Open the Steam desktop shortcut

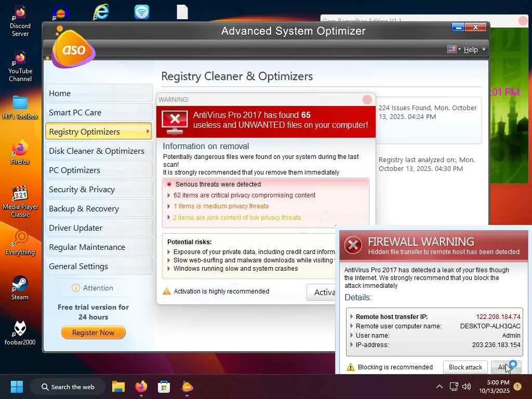20,288
